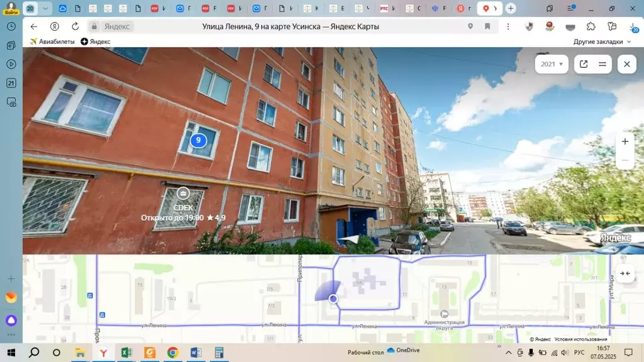Screen dimensions: 644x362
Task: Switch the РУС input language
Action: [579, 353]
